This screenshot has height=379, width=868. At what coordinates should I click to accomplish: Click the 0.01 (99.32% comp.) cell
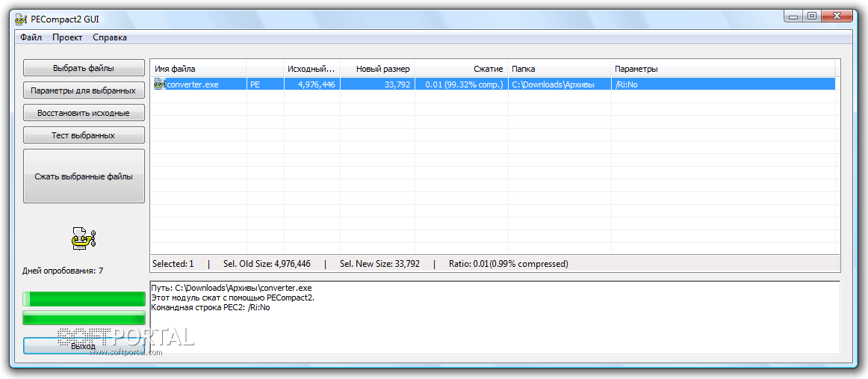(461, 84)
